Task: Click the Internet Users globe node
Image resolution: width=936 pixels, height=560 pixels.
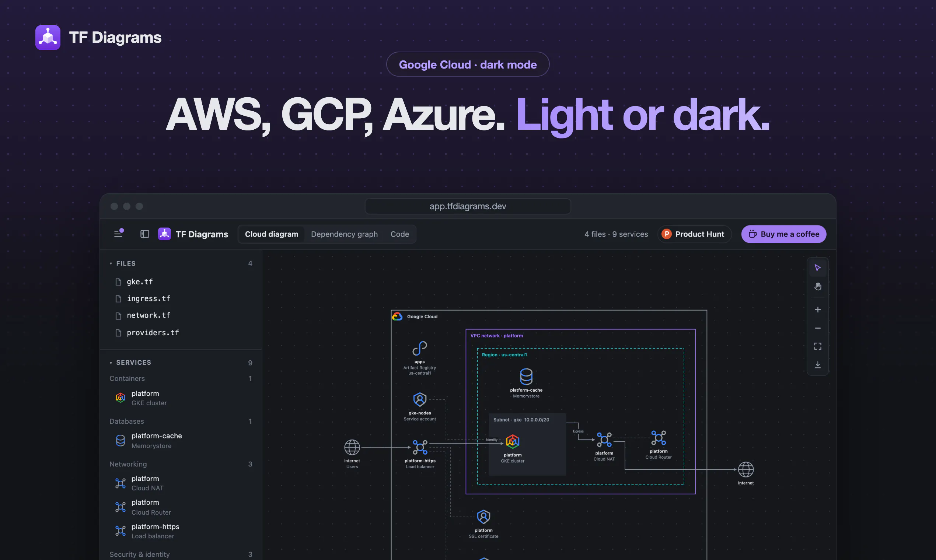Action: pyautogui.click(x=352, y=454)
